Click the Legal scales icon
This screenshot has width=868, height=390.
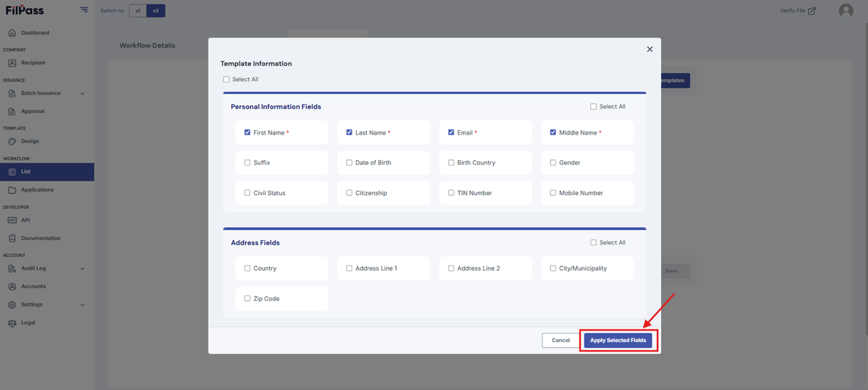point(12,323)
